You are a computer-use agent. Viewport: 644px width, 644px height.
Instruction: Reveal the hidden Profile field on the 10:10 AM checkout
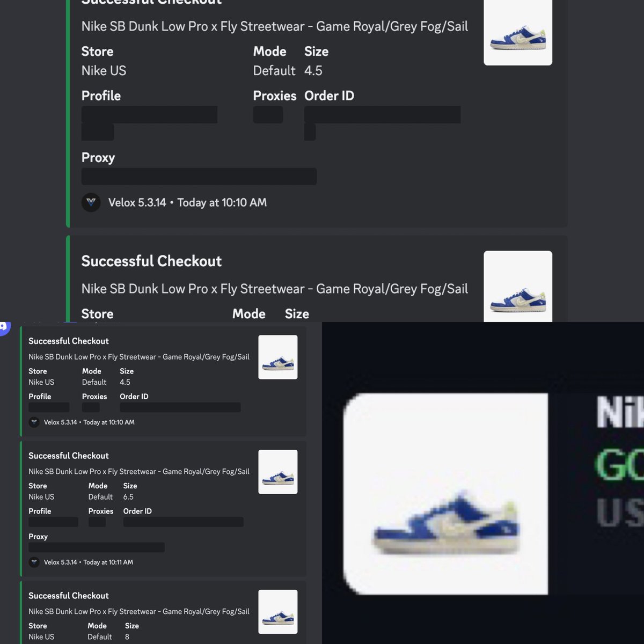click(x=149, y=115)
